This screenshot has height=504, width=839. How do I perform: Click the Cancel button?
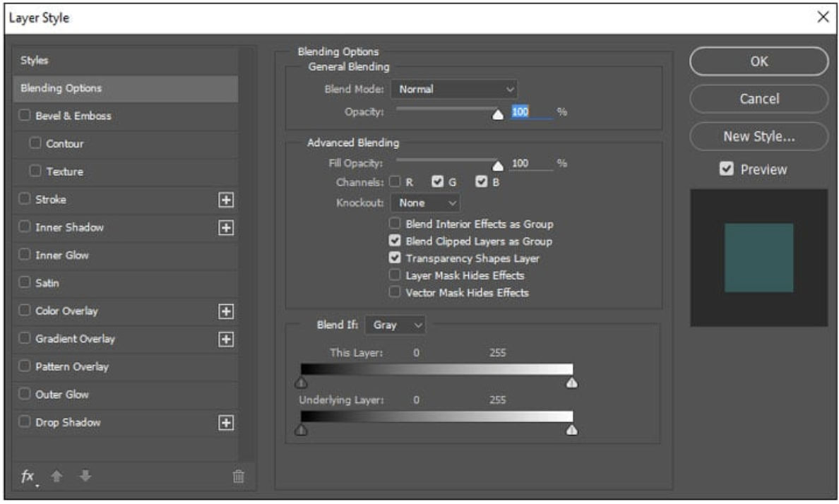click(758, 99)
